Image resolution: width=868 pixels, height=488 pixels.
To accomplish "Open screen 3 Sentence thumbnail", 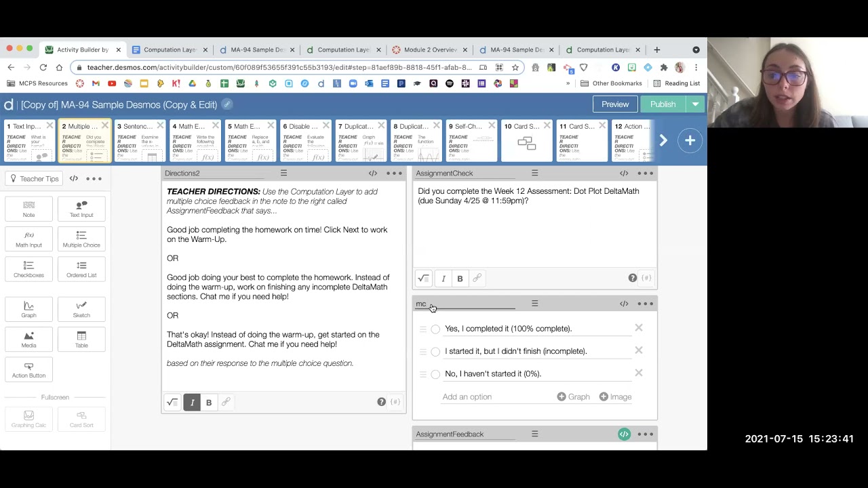I will (x=140, y=142).
